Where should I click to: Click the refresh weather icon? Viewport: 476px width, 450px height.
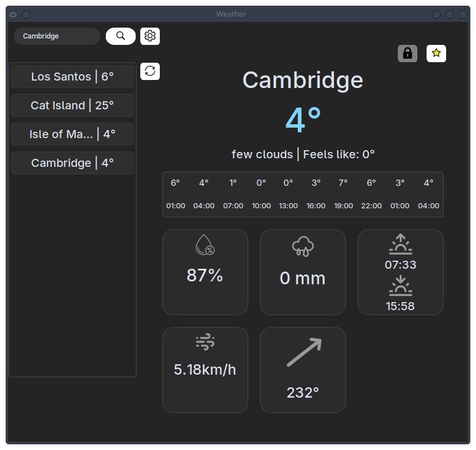149,71
